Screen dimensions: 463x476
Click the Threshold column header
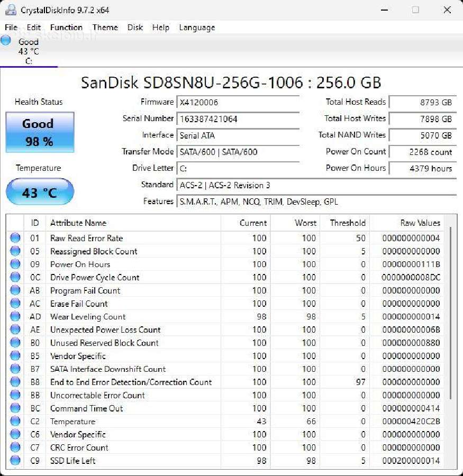[345, 223]
